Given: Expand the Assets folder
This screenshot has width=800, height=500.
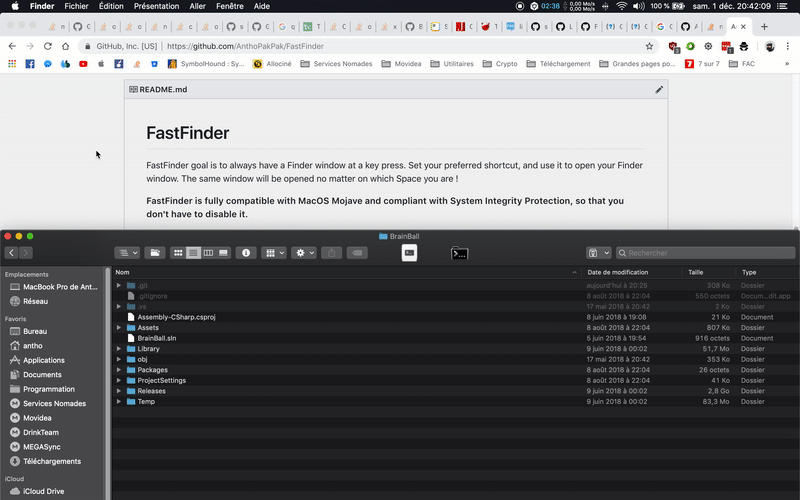Looking at the screenshot, I should 119,328.
